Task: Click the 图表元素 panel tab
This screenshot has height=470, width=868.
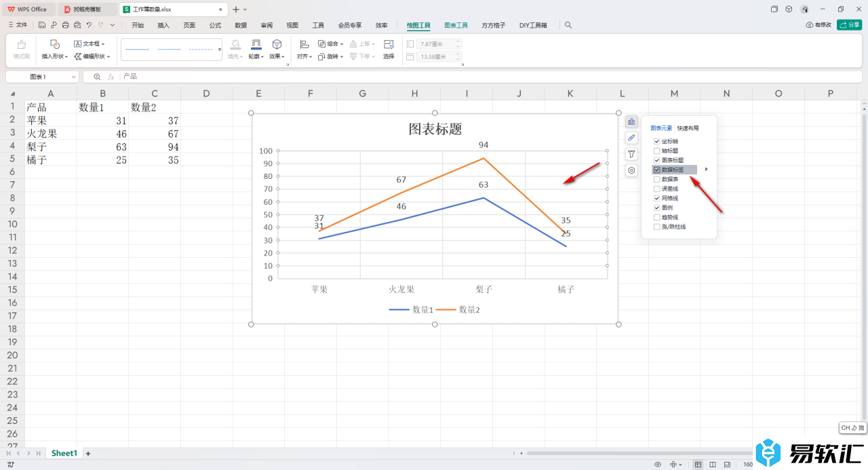Action: pyautogui.click(x=661, y=128)
